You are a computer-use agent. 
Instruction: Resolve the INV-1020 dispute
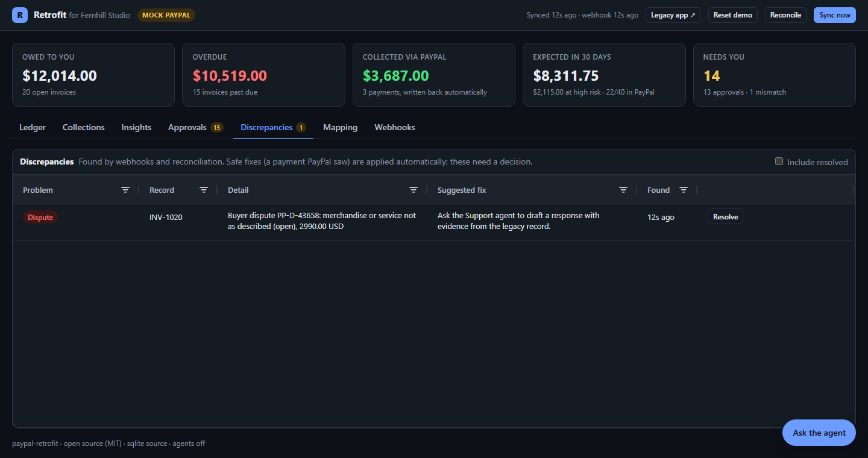click(725, 217)
